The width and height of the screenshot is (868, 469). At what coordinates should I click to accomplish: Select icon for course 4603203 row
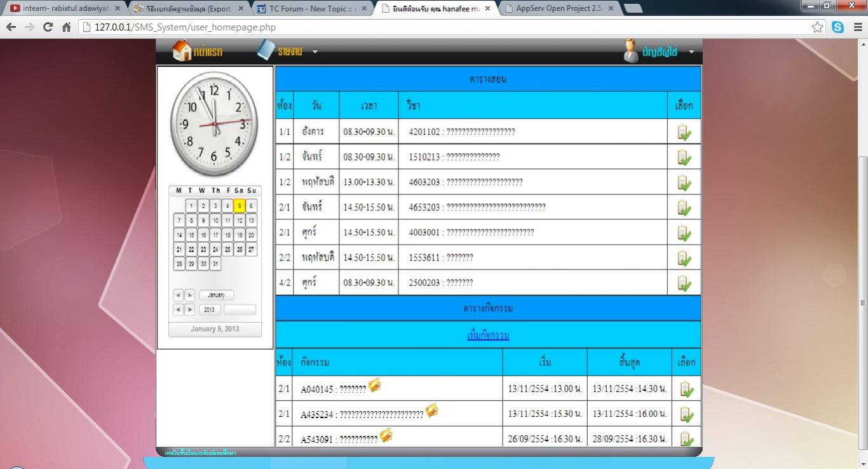pyautogui.click(x=684, y=182)
